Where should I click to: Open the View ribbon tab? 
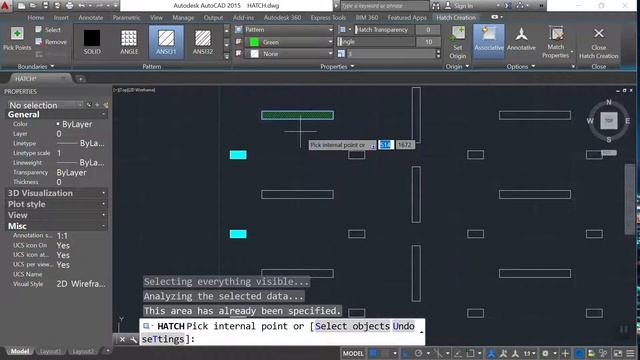(x=156, y=18)
